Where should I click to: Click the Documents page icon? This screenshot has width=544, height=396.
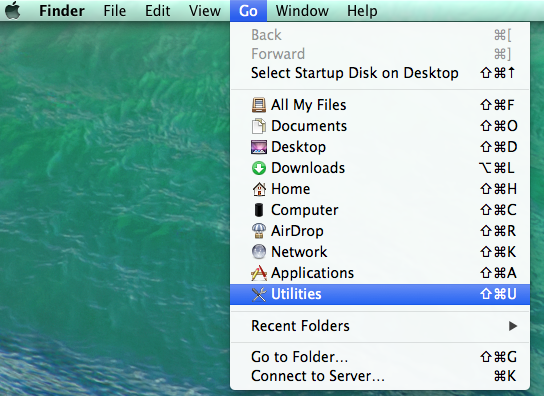[259, 126]
